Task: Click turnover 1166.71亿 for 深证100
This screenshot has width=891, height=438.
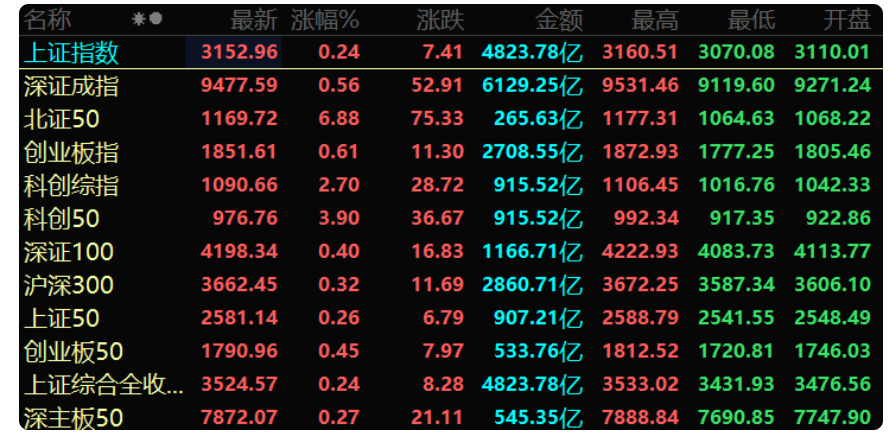Action: pos(532,252)
